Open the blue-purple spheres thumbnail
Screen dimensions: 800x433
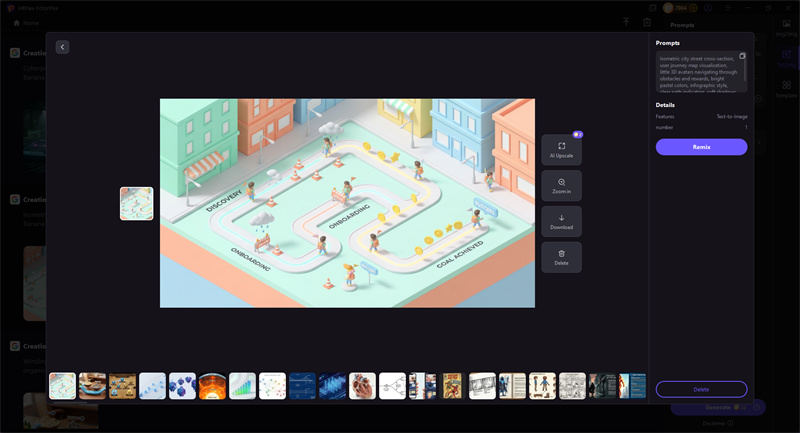click(x=182, y=386)
